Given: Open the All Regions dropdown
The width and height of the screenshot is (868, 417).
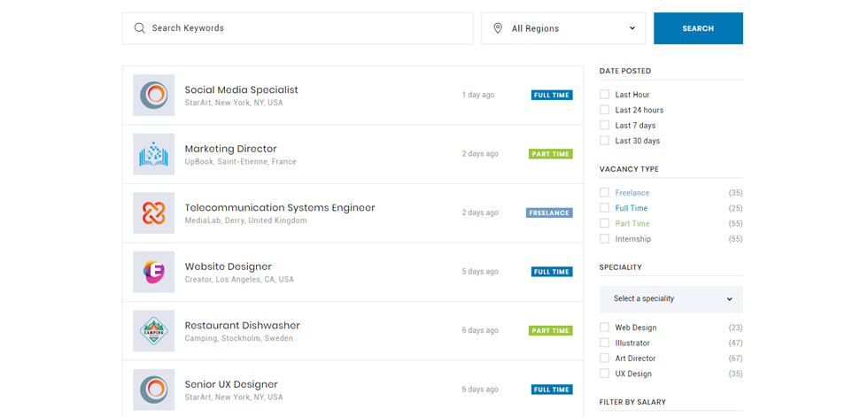Looking at the screenshot, I should click(x=563, y=28).
